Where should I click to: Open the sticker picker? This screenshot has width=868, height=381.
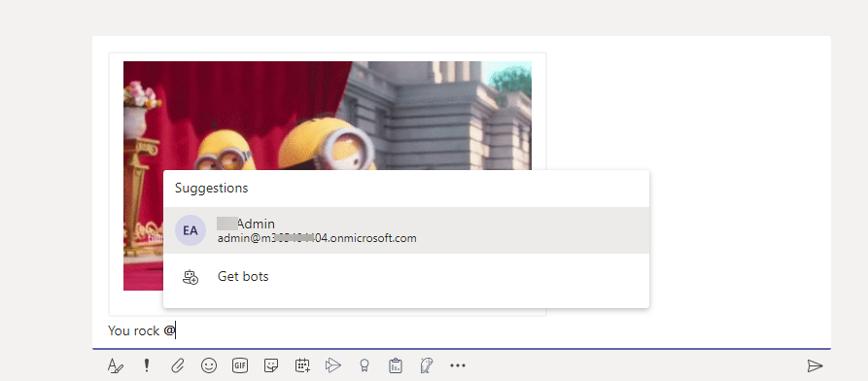pos(271,365)
